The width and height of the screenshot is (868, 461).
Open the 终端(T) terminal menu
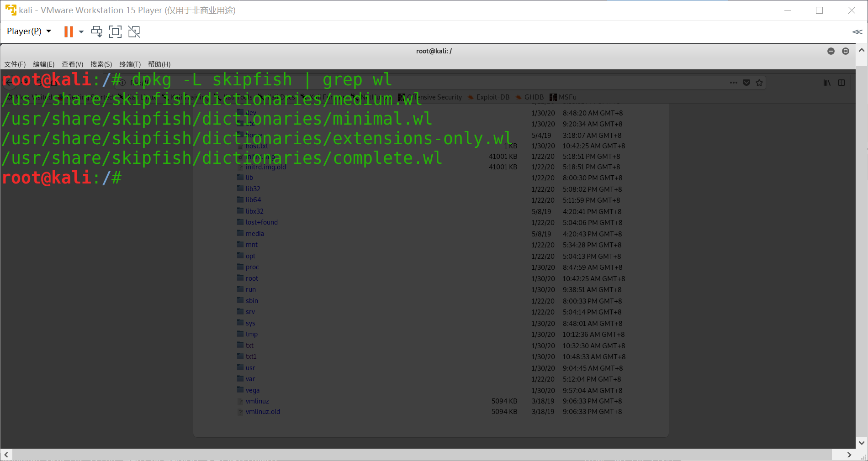coord(130,64)
